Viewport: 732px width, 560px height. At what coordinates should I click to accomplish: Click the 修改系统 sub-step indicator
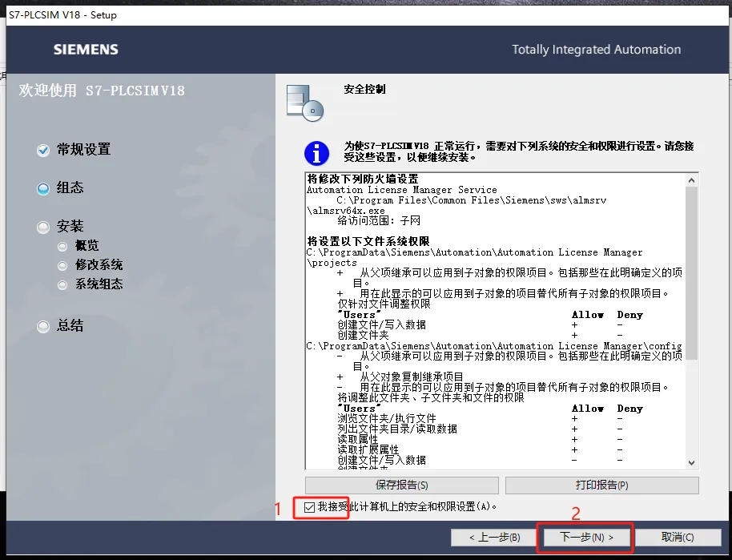pos(62,265)
